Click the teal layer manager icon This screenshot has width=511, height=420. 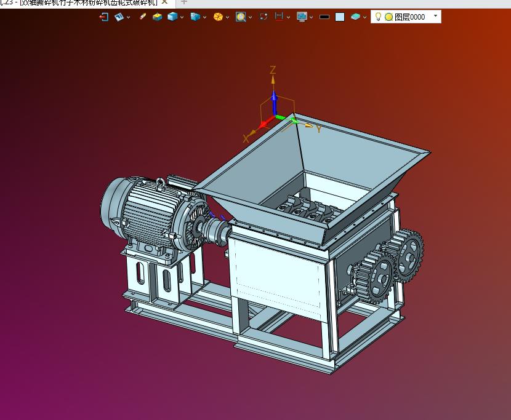(x=355, y=17)
